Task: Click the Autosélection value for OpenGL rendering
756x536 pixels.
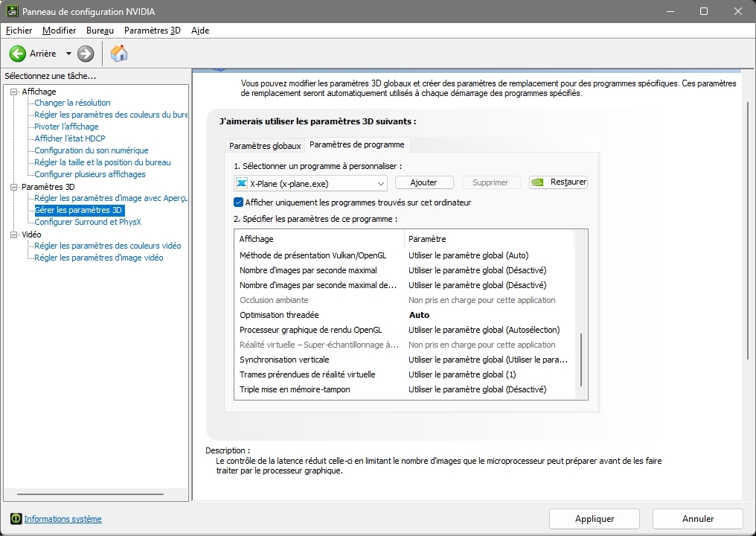Action: (x=484, y=330)
